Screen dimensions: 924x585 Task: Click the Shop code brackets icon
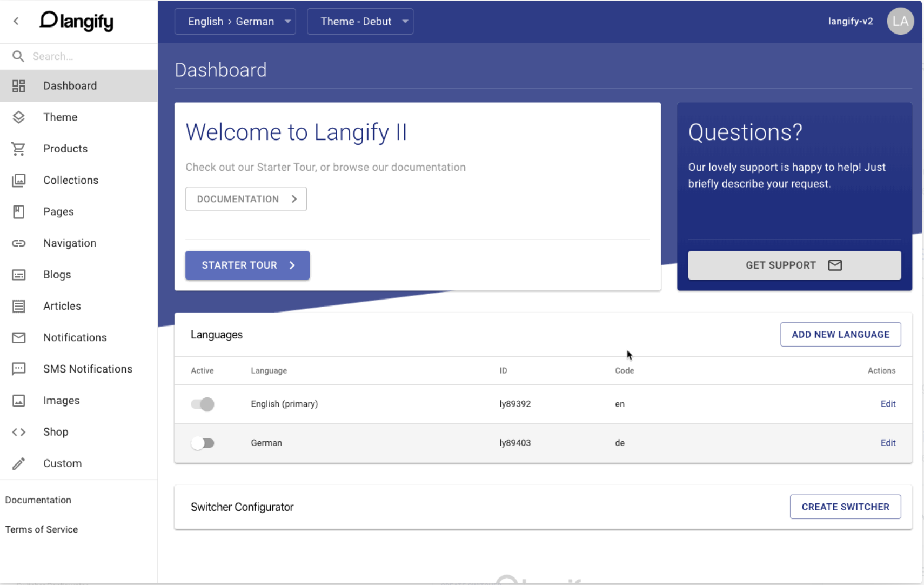coord(19,432)
